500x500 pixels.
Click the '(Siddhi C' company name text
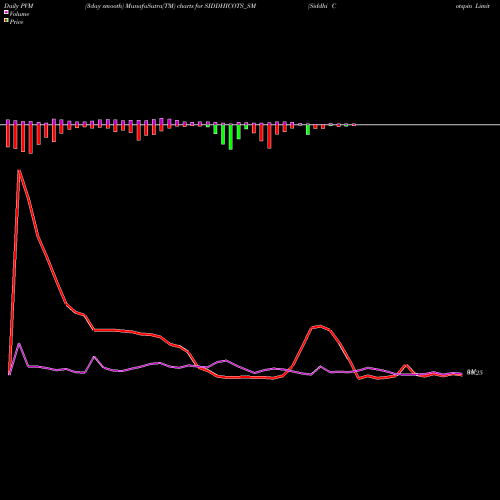(x=322, y=6)
